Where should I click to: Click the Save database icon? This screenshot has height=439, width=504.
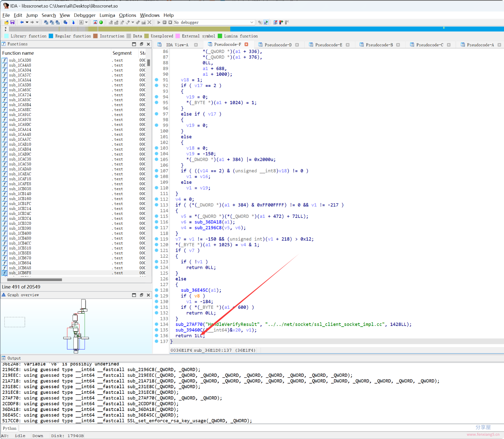pyautogui.click(x=13, y=22)
